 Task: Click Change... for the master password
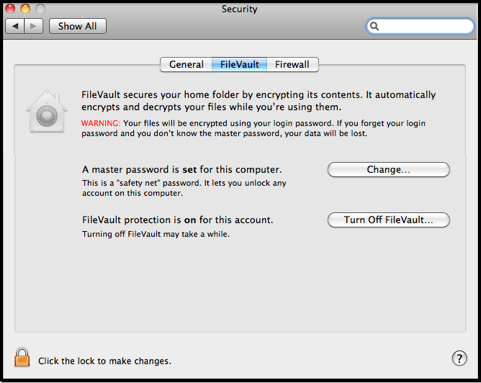pyautogui.click(x=388, y=170)
